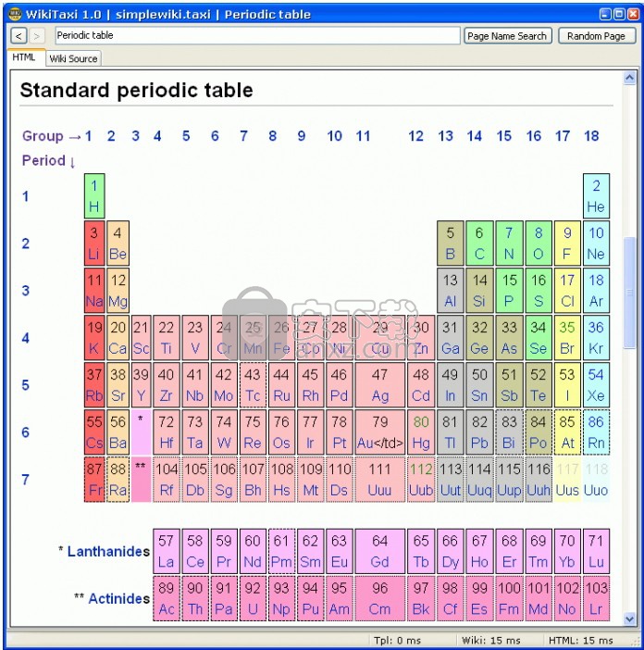Click the 'Wiki: 15 ms' status bar entry
644x650 pixels.
(x=490, y=640)
